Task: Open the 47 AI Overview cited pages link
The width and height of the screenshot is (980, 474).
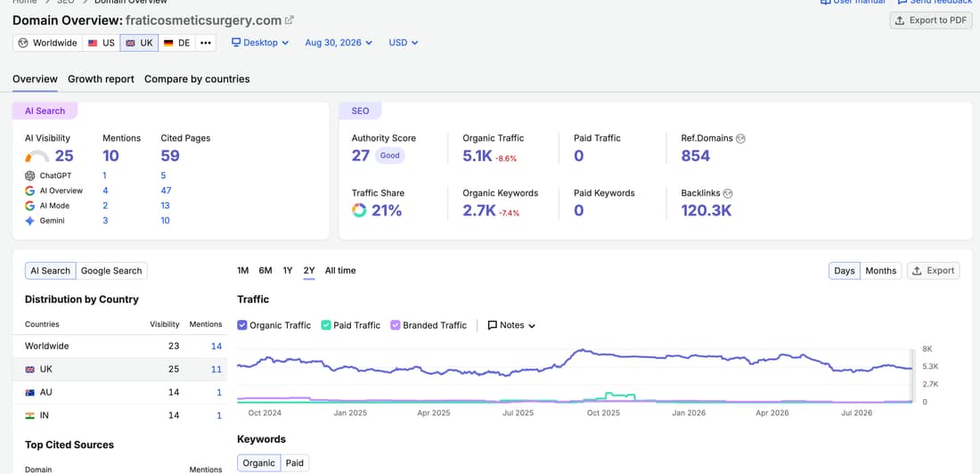Action: 166,191
